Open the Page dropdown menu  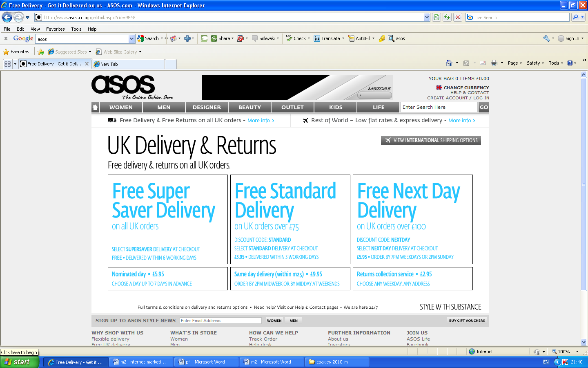[515, 63]
